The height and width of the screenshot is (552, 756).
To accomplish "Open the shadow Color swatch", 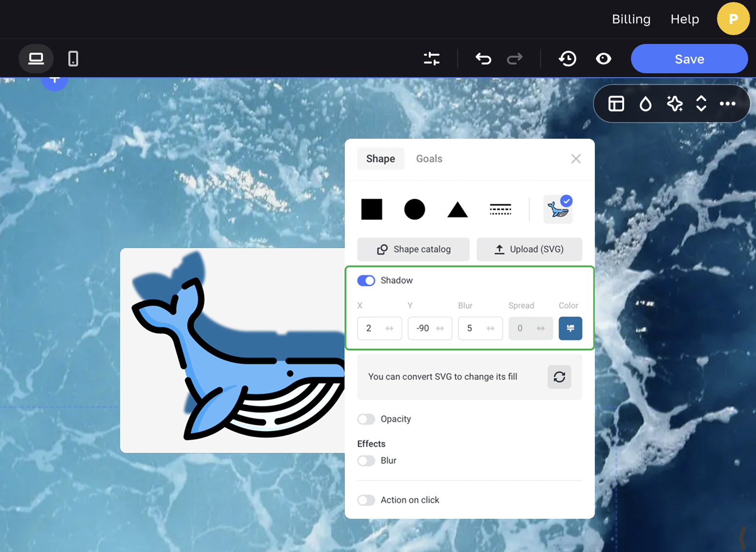I will point(570,328).
